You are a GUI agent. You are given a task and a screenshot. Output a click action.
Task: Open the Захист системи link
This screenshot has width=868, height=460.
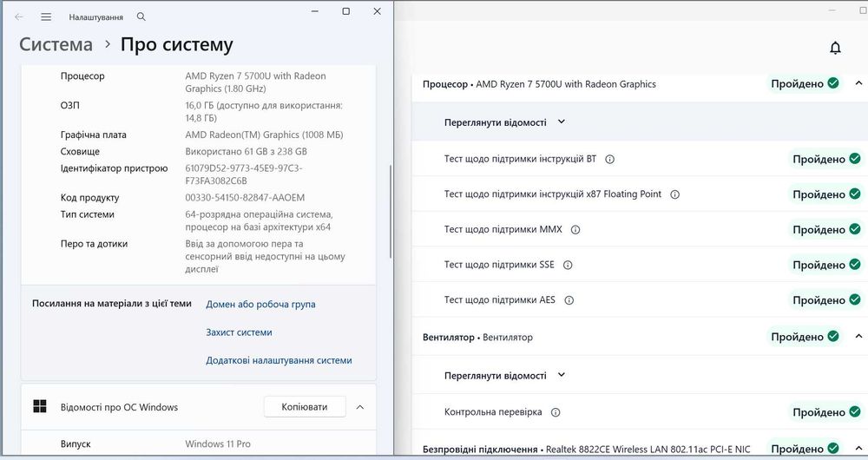[x=240, y=332]
